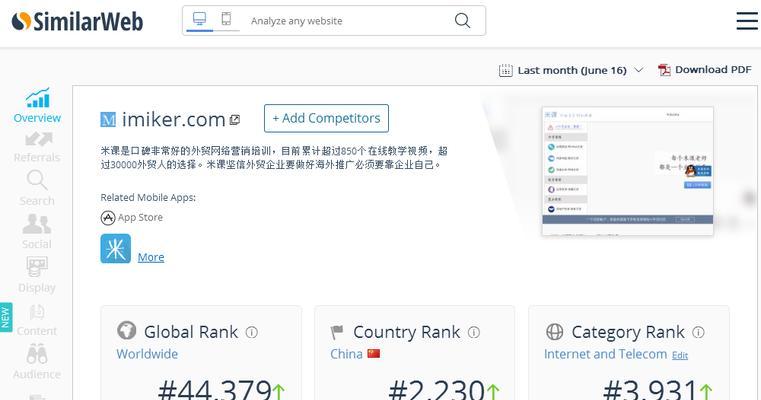Viewport: 761px width, 400px height.
Task: Click the App Store icon
Action: click(108, 217)
